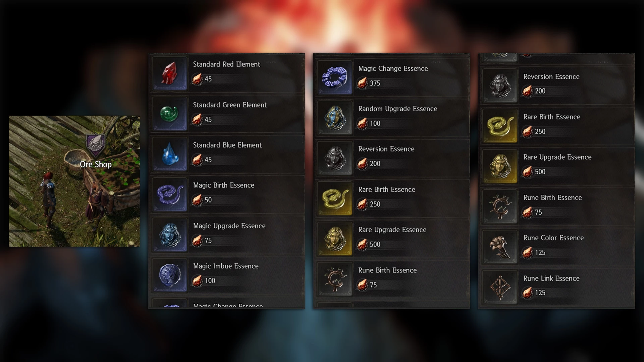Select the Random Upgrade Essence face icon
The width and height of the screenshot is (644, 362).
(x=335, y=118)
